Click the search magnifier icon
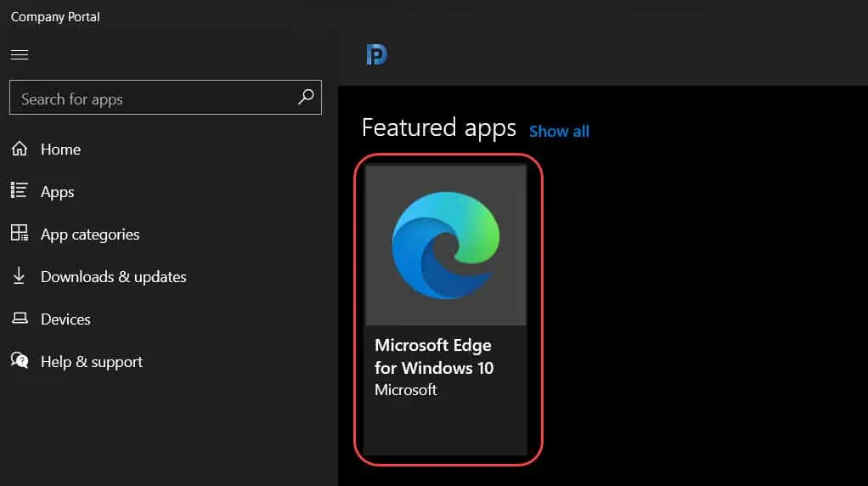 306,98
